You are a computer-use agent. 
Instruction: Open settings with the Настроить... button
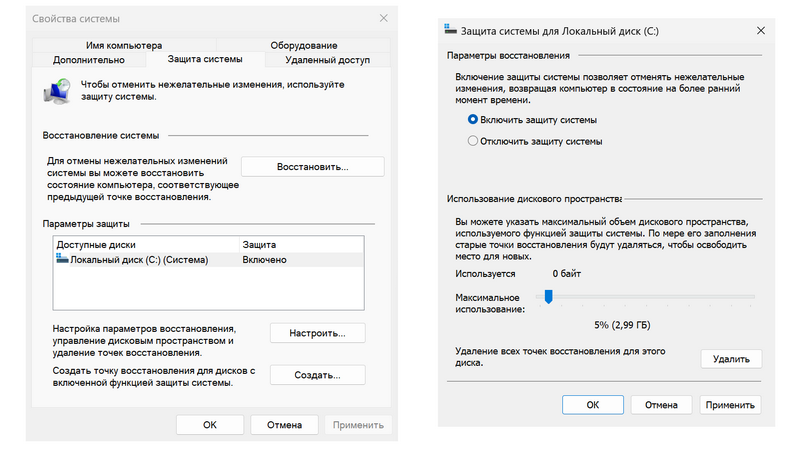[x=317, y=332]
